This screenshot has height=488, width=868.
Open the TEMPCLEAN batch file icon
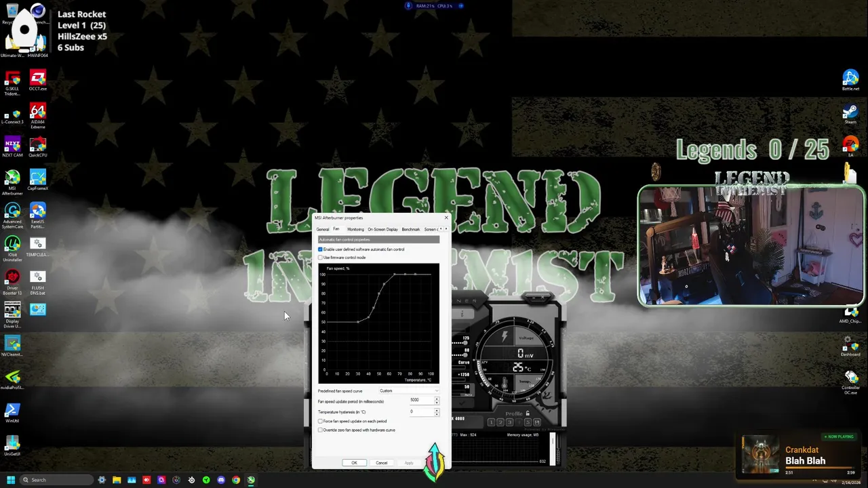(x=38, y=246)
